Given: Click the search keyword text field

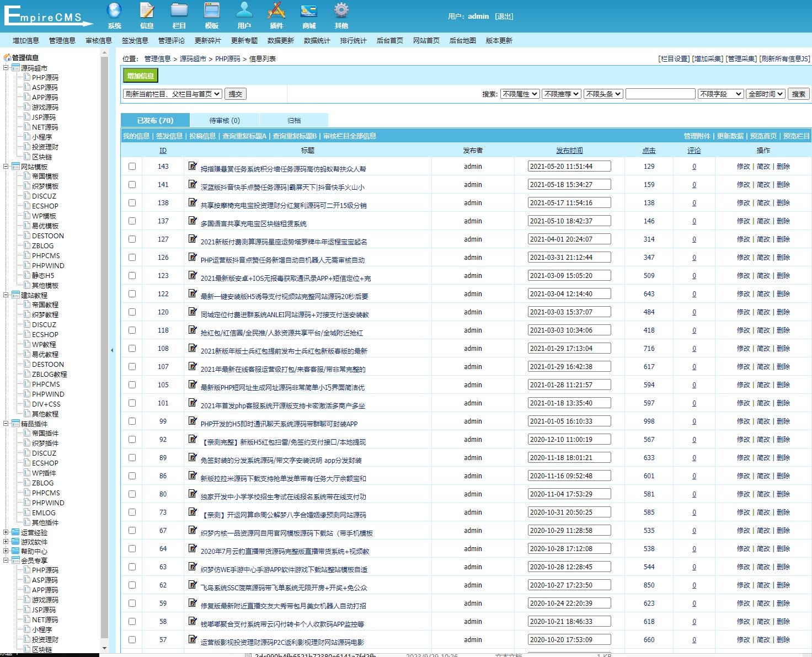Looking at the screenshot, I should pyautogui.click(x=660, y=94).
